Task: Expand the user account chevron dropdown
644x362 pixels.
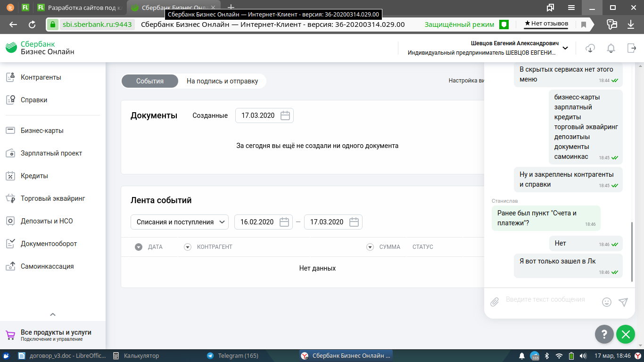Action: pos(565,48)
